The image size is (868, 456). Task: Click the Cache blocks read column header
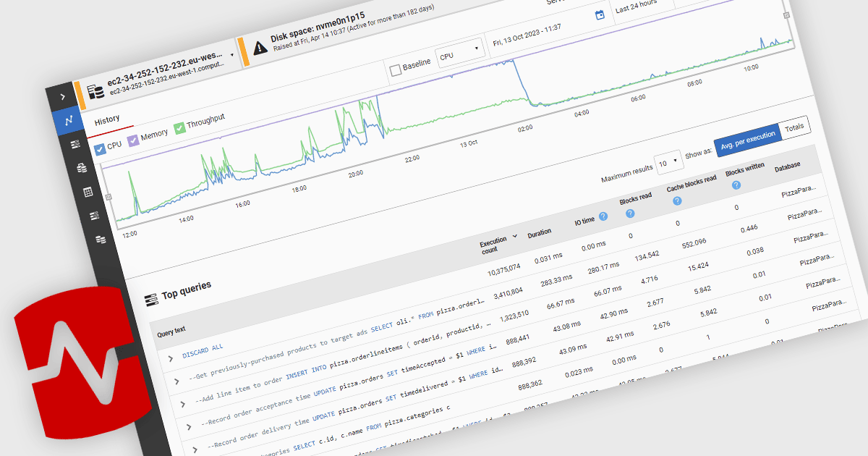691,182
